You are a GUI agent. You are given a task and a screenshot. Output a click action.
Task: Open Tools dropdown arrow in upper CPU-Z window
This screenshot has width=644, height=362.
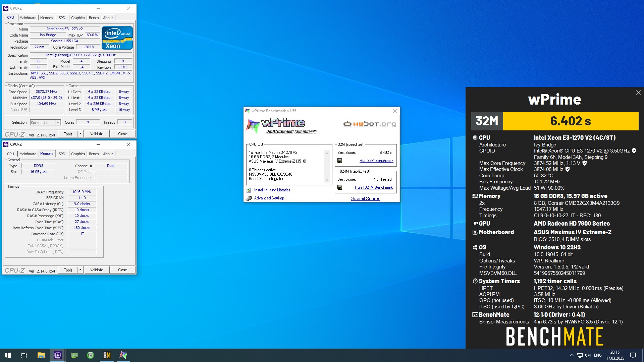coord(80,134)
